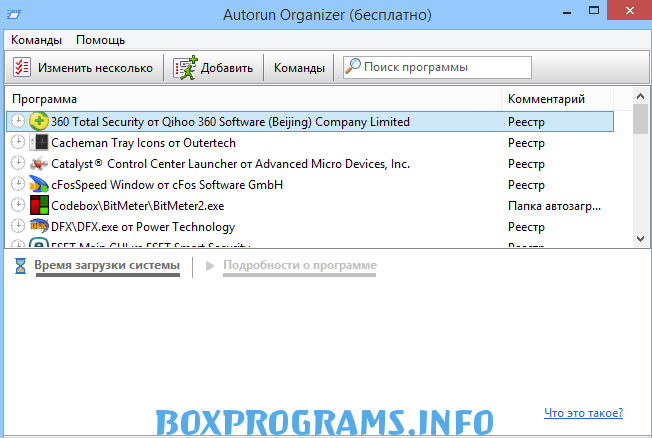Click the list scrollbar down arrow
The height and width of the screenshot is (438, 652).
point(640,239)
